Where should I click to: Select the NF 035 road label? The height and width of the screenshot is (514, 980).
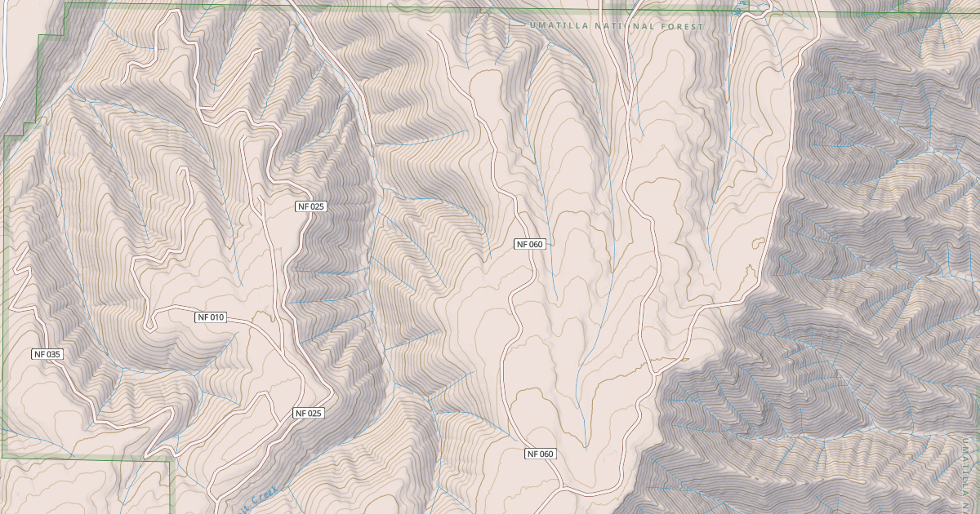tap(47, 354)
